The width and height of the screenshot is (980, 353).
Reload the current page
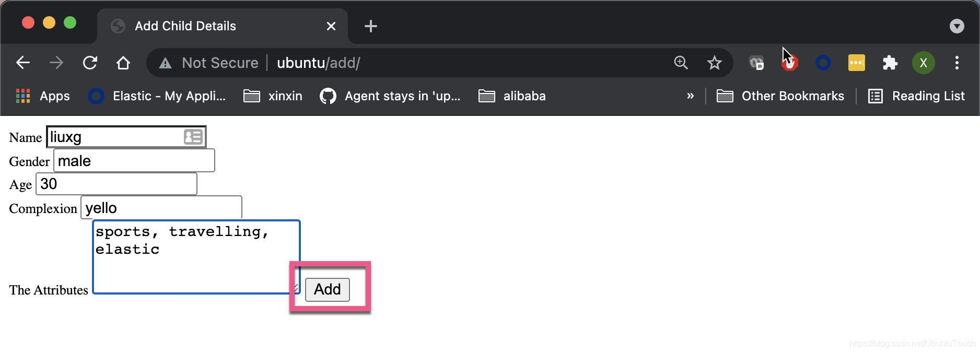click(x=90, y=63)
